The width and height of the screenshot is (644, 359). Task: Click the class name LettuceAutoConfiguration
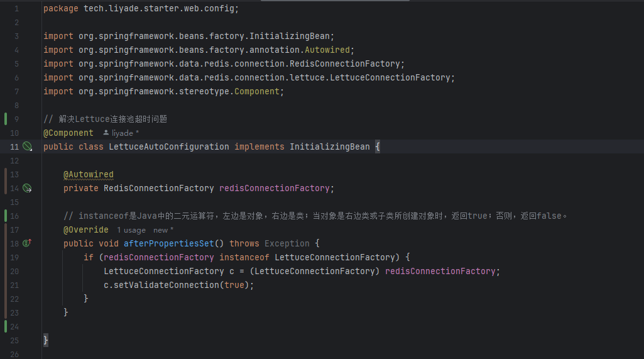(169, 147)
